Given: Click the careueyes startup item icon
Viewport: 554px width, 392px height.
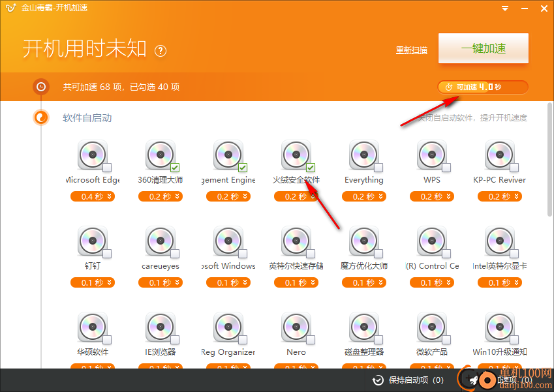Looking at the screenshot, I should (x=161, y=241).
